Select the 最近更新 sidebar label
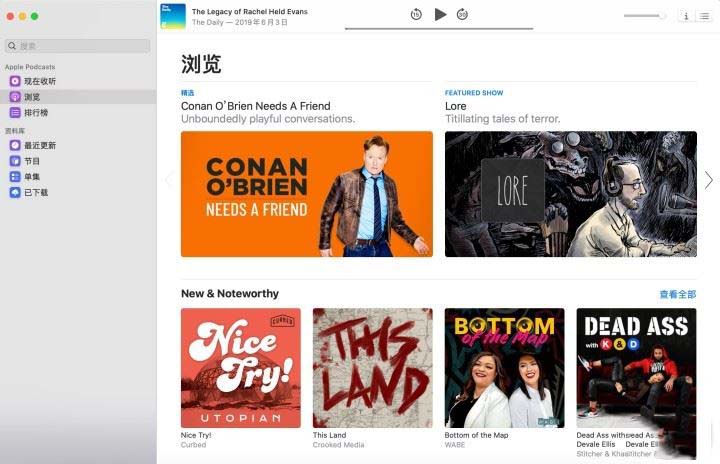This screenshot has width=720, height=464. pos(40,145)
